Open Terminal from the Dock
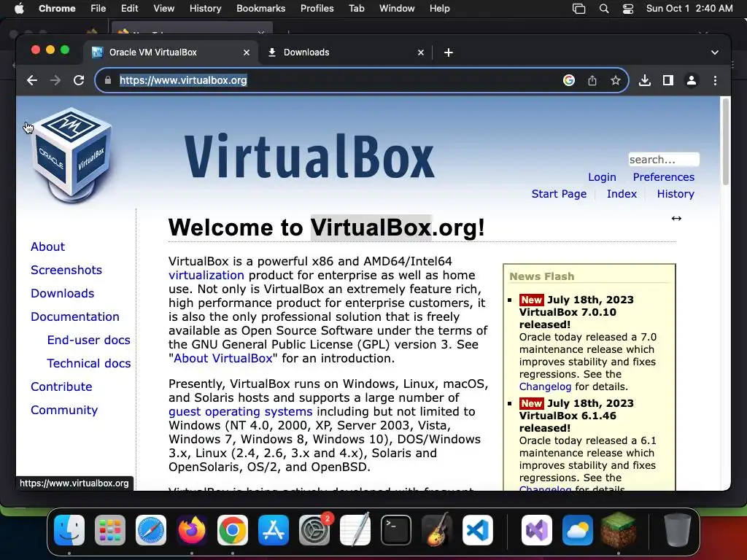747x560 pixels. pos(396,530)
